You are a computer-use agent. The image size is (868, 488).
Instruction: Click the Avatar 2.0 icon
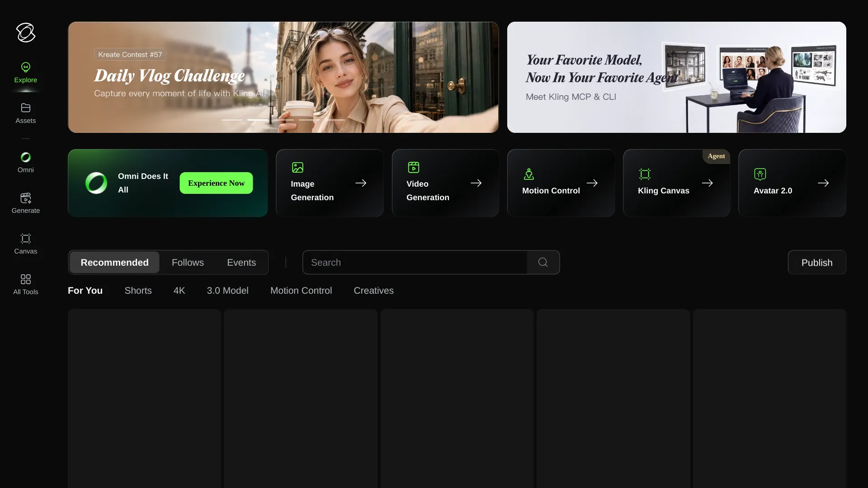(x=760, y=174)
